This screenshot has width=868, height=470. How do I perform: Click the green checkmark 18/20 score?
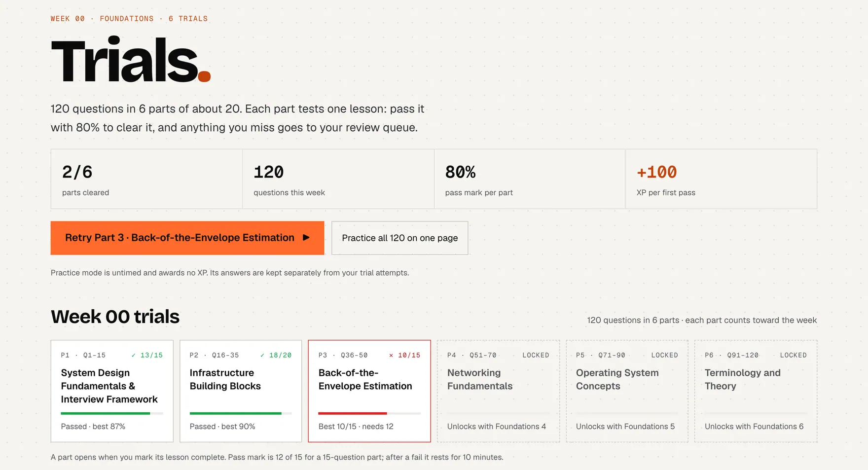tap(276, 355)
